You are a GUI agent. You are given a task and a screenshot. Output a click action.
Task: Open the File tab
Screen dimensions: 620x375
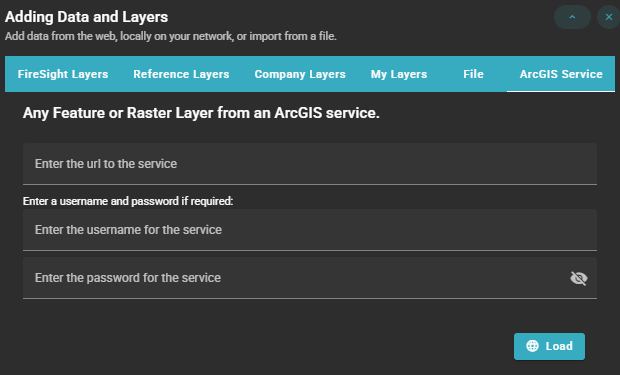473,74
